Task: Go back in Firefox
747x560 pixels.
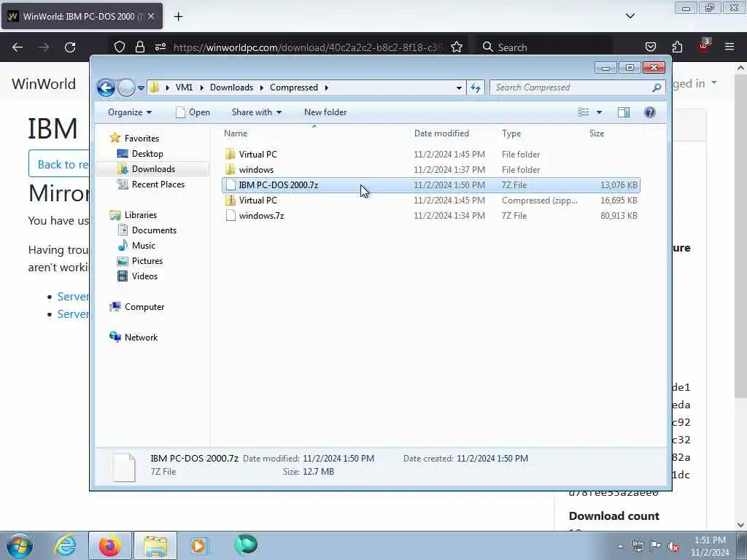Action: (x=18, y=47)
